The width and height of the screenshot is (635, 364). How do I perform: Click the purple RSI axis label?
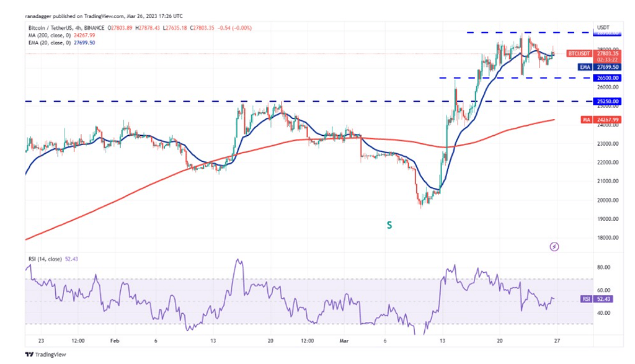point(586,299)
